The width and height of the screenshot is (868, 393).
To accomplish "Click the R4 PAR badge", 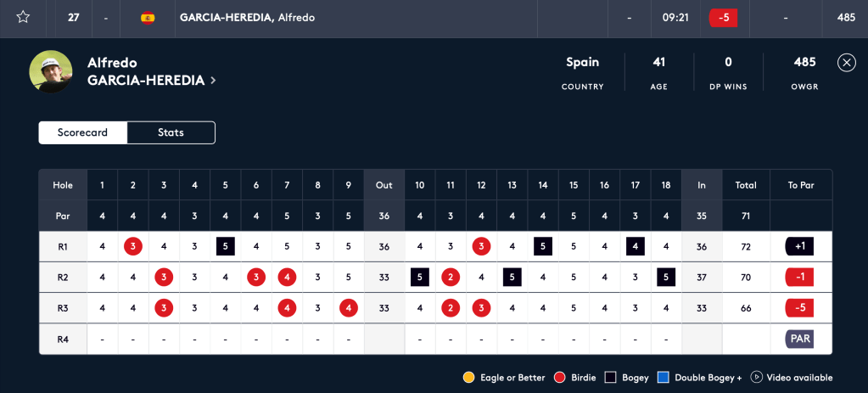I will click(x=800, y=339).
